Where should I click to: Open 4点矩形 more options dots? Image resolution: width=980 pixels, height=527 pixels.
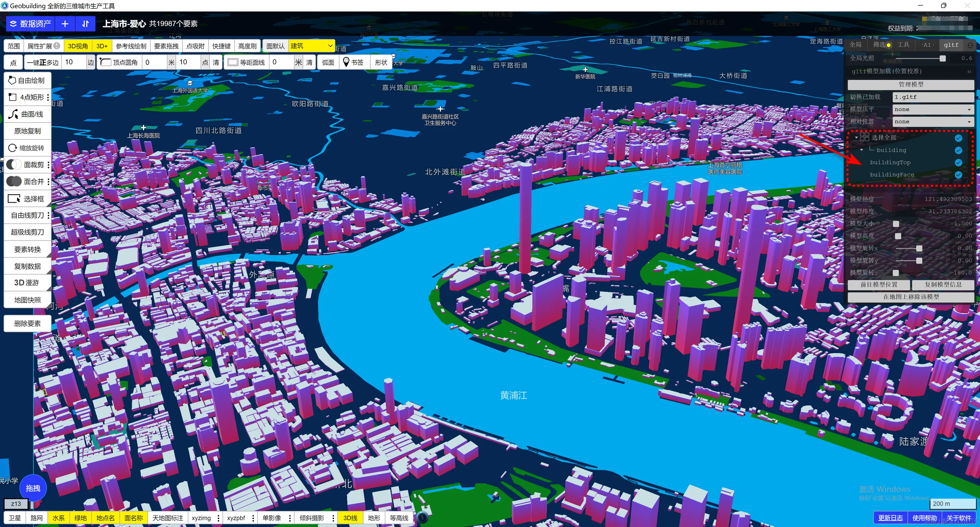(48, 98)
